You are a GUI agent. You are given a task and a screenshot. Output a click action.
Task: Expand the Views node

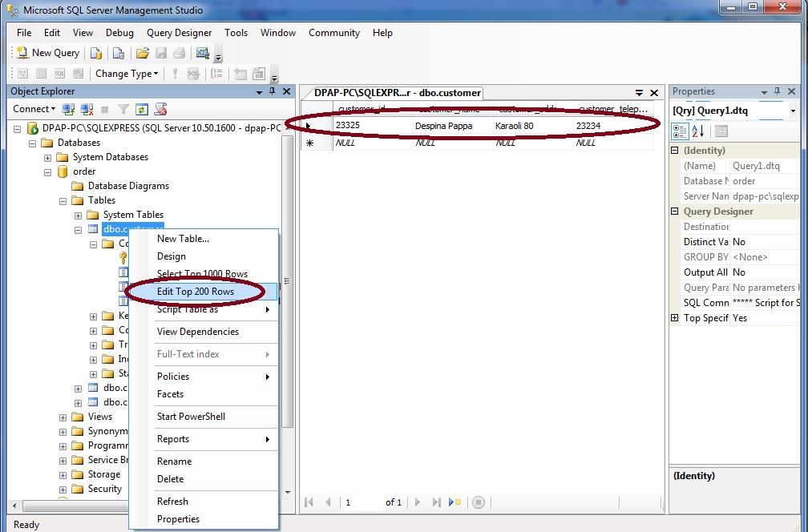pyautogui.click(x=63, y=417)
